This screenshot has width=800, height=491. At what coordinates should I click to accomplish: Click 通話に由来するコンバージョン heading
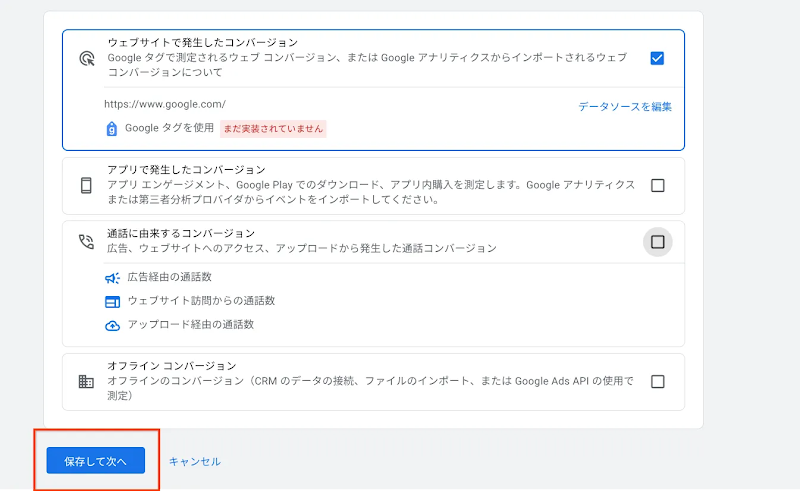(x=181, y=233)
